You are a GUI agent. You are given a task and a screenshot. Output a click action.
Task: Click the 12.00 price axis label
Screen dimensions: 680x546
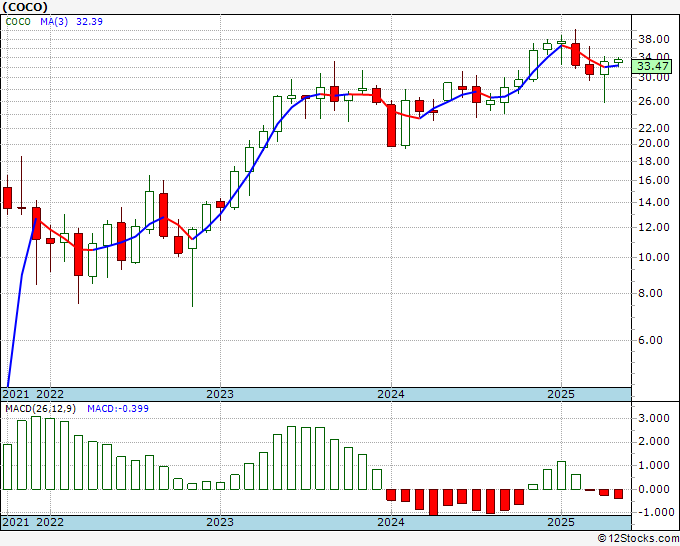653,227
